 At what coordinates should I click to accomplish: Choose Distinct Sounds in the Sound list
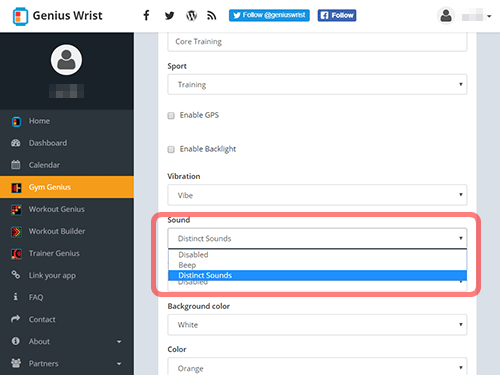(317, 275)
